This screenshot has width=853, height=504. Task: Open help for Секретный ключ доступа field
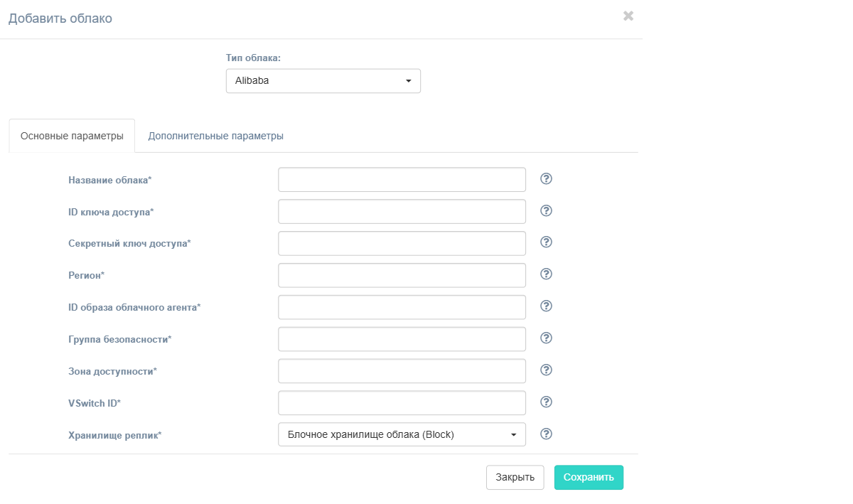[x=546, y=242]
